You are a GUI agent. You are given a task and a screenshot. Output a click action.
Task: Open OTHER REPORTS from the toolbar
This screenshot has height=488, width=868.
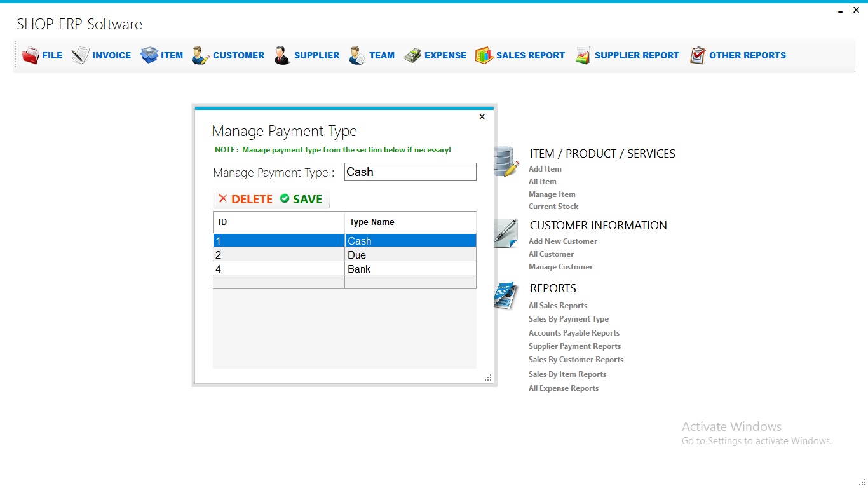(697, 55)
